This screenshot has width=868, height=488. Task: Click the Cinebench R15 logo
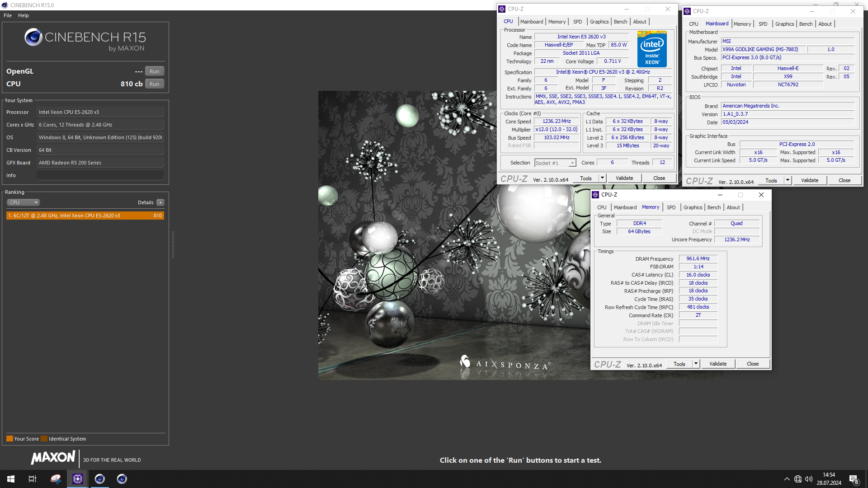(x=85, y=39)
